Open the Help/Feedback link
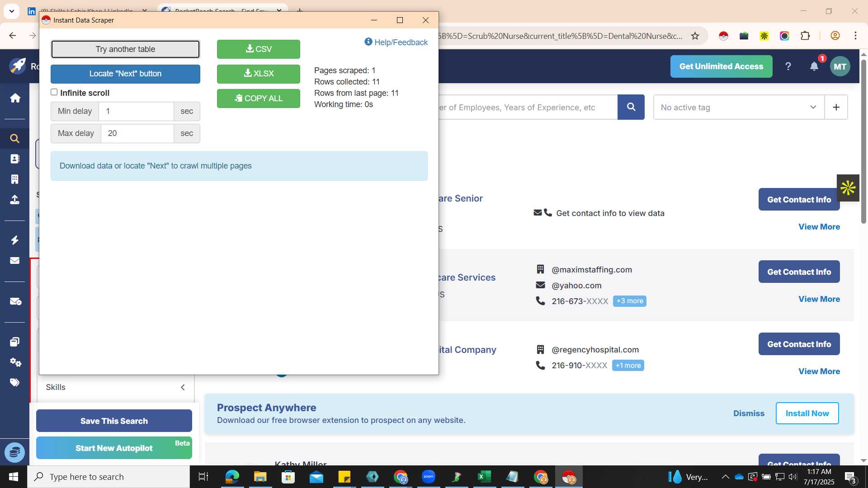 [396, 42]
